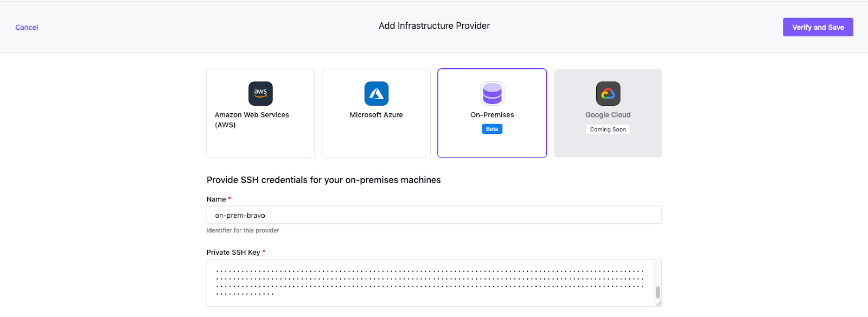Click the Verify and Save button
This screenshot has height=317, width=868.
pos(818,27)
